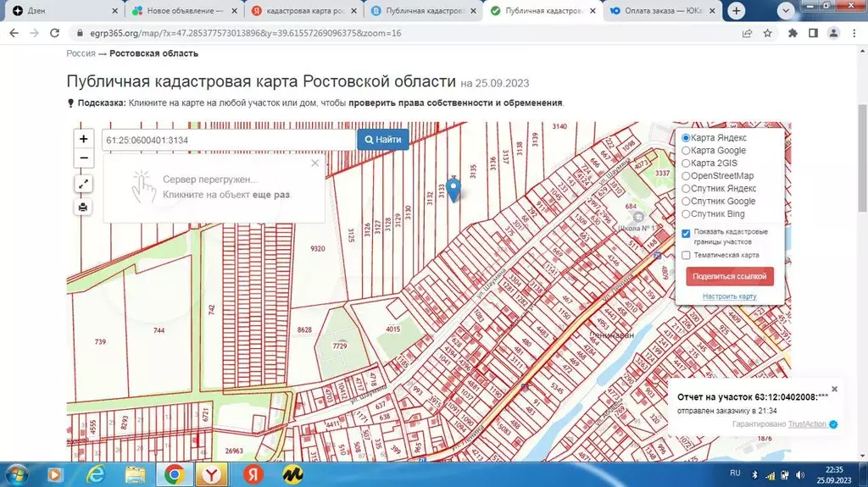Uncheck Показать кадастровые границы участков
868x487 pixels.
(x=687, y=233)
